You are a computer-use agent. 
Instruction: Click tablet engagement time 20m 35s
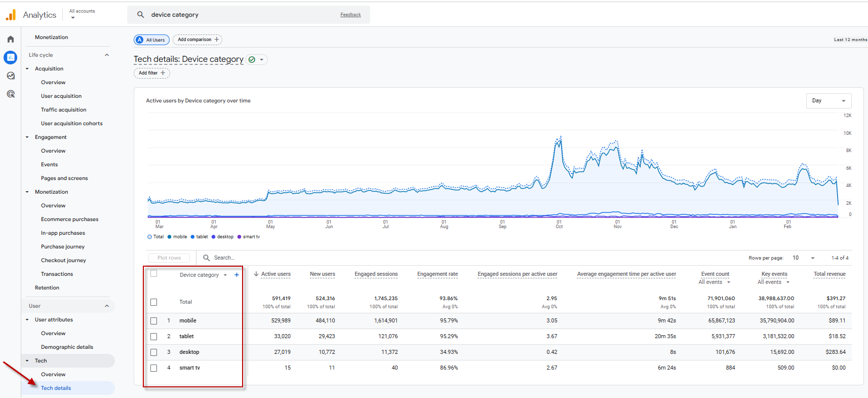(x=665, y=336)
